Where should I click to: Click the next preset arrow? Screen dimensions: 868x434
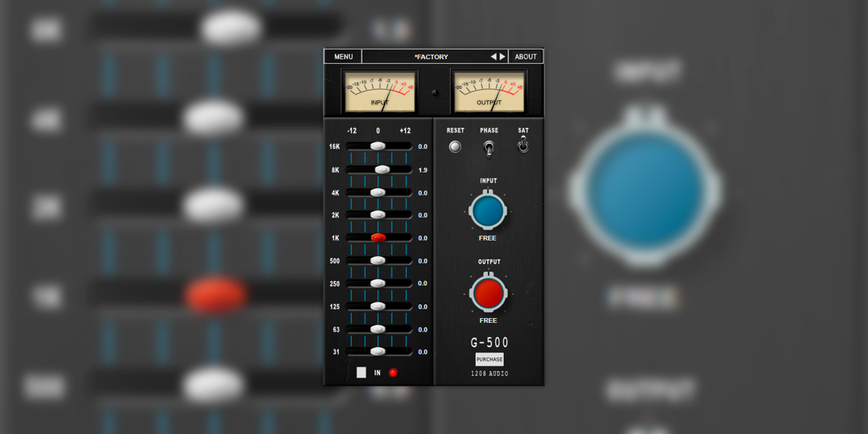[502, 56]
